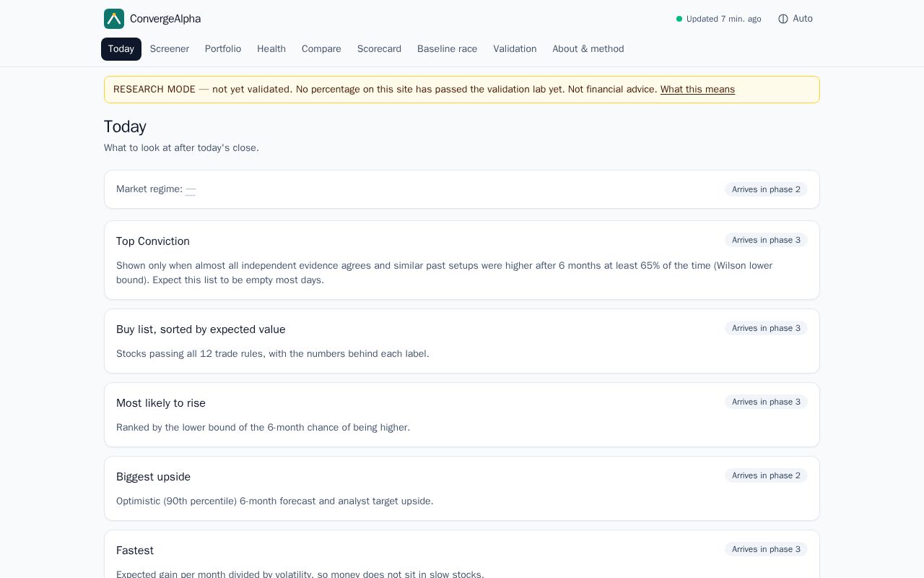Click the Optimistic (90th percentile) forecast description
Image resolution: width=924 pixels, height=578 pixels.
(x=275, y=501)
